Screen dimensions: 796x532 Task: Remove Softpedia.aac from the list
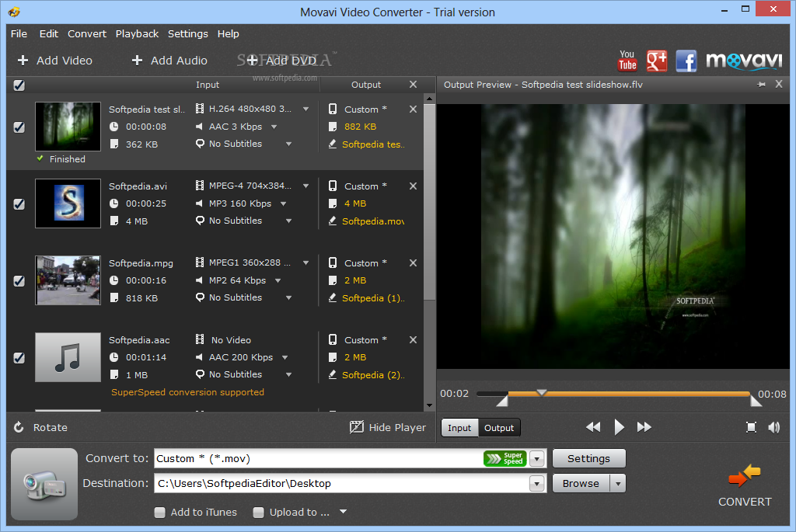(x=414, y=340)
